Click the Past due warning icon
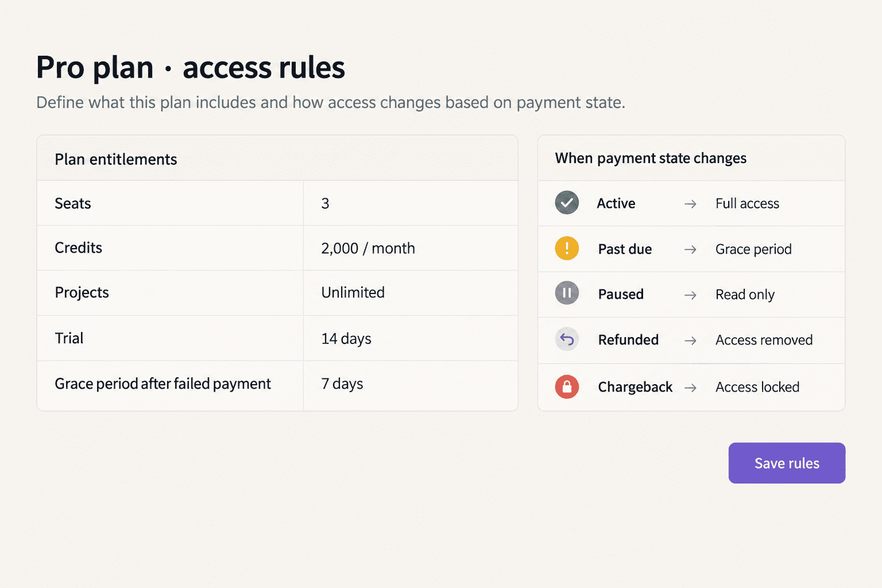 click(x=567, y=248)
